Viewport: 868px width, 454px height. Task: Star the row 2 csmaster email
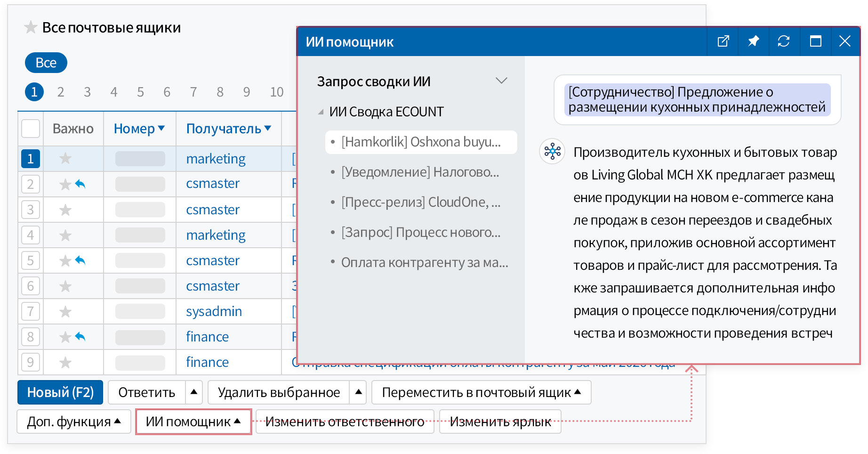click(65, 184)
